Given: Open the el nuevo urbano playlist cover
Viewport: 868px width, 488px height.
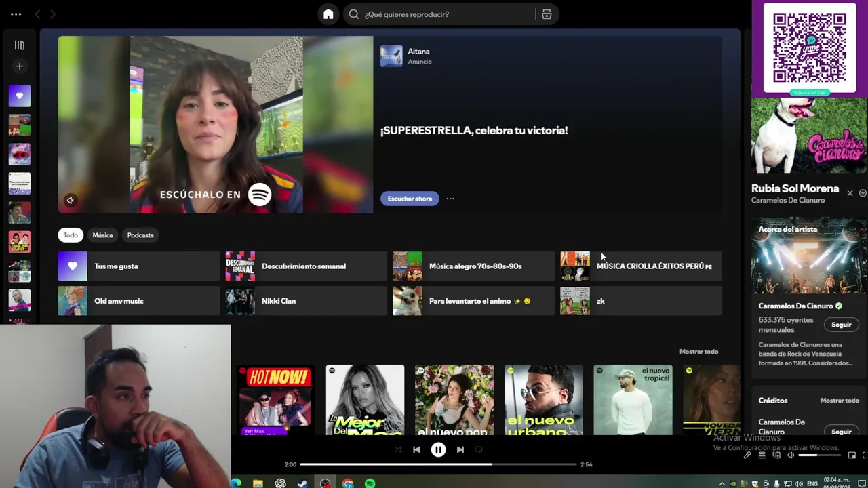Looking at the screenshot, I should click(x=544, y=400).
